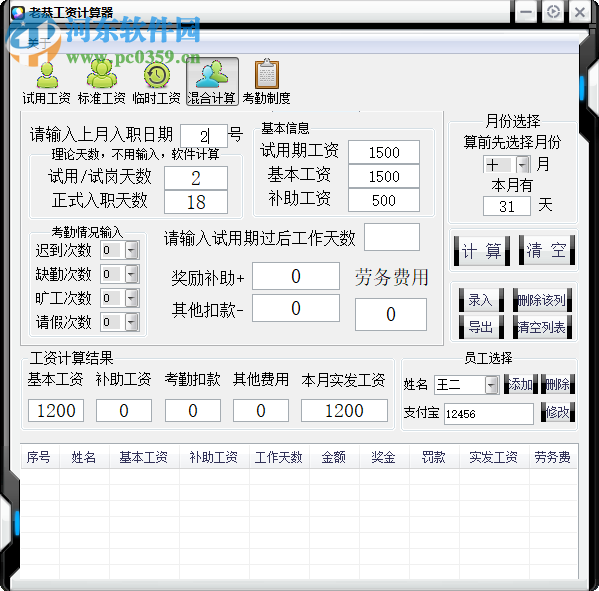The image size is (599, 591).
Task: Click the 清空 button
Action: click(547, 251)
